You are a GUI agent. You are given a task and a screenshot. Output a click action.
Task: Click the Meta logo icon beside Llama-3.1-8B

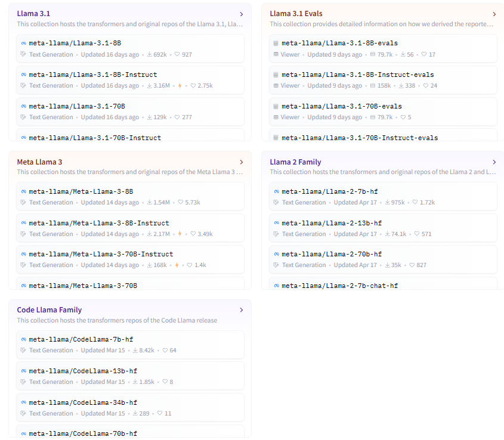24,44
